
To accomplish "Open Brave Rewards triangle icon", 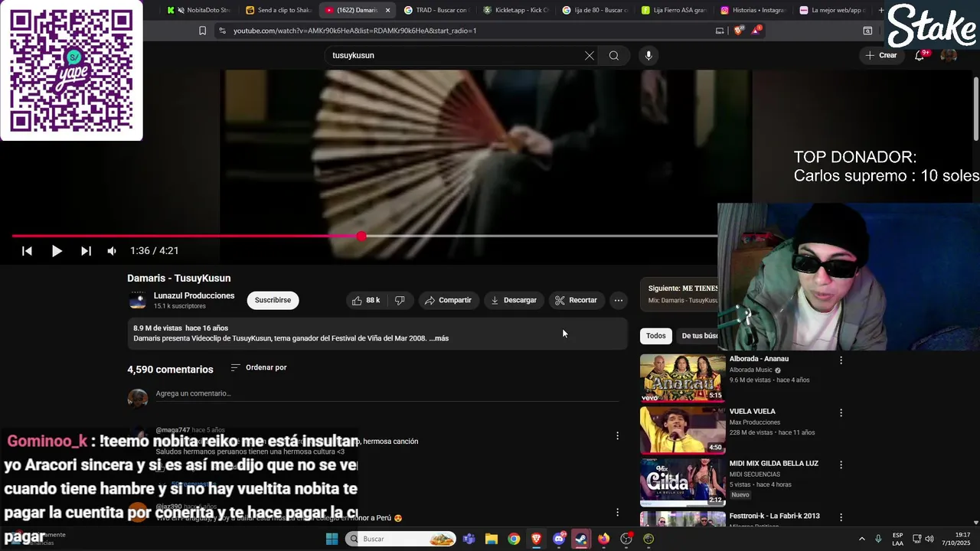I will pyautogui.click(x=757, y=31).
